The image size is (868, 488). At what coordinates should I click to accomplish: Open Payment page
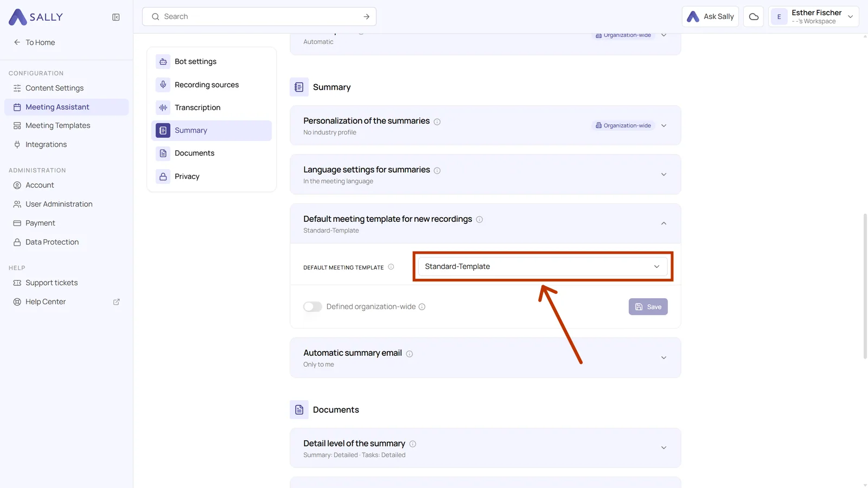tap(66, 223)
